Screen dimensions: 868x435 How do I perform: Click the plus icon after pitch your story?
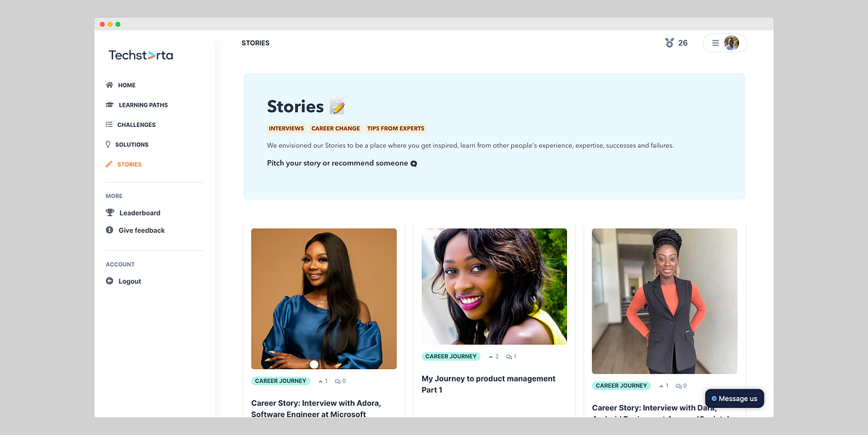tap(413, 163)
